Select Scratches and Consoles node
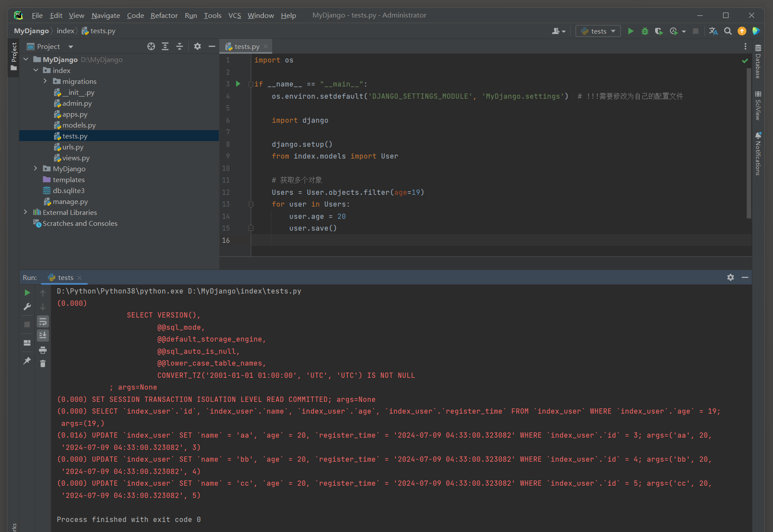The height and width of the screenshot is (532, 773). pyautogui.click(x=80, y=223)
